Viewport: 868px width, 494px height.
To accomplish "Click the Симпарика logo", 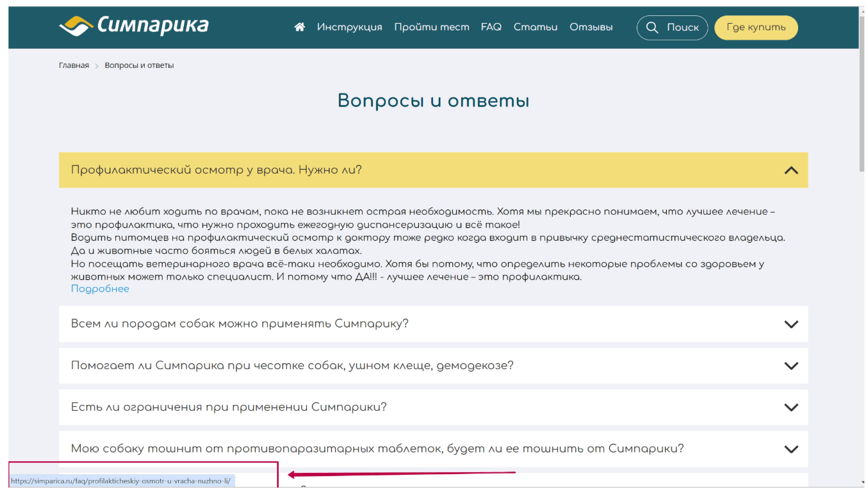I will [x=133, y=26].
